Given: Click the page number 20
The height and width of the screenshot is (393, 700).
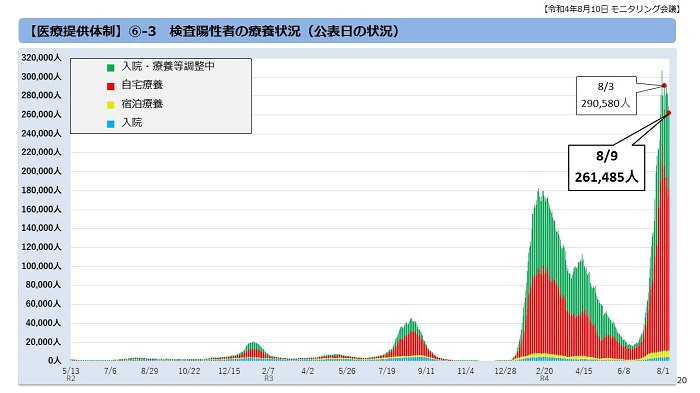Looking at the screenshot, I should coord(682,380).
